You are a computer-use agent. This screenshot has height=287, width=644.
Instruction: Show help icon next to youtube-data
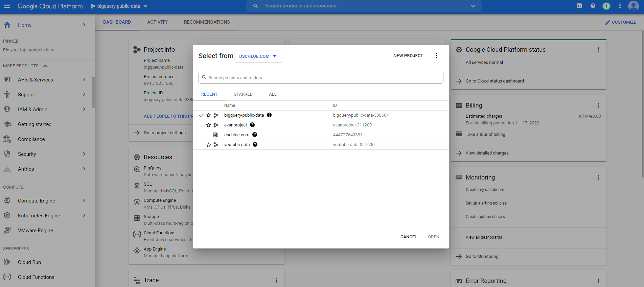[255, 144]
